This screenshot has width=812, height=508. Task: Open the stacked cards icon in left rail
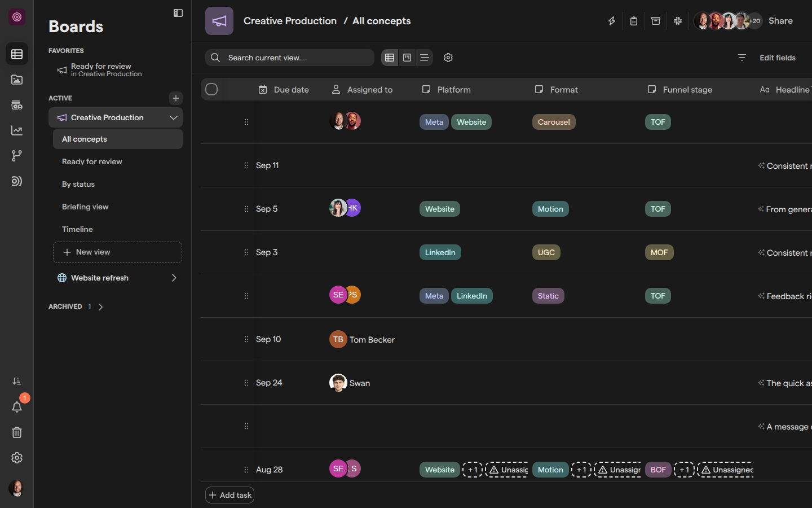[17, 105]
